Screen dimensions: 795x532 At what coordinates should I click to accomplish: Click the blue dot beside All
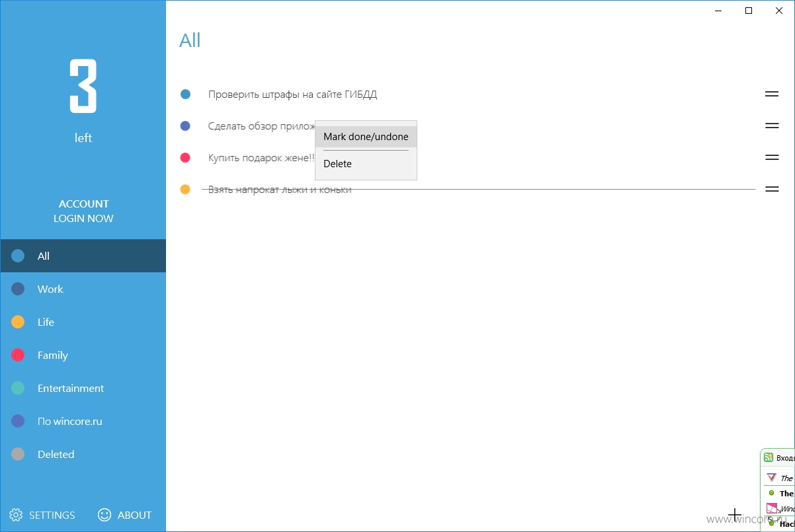(x=18, y=256)
